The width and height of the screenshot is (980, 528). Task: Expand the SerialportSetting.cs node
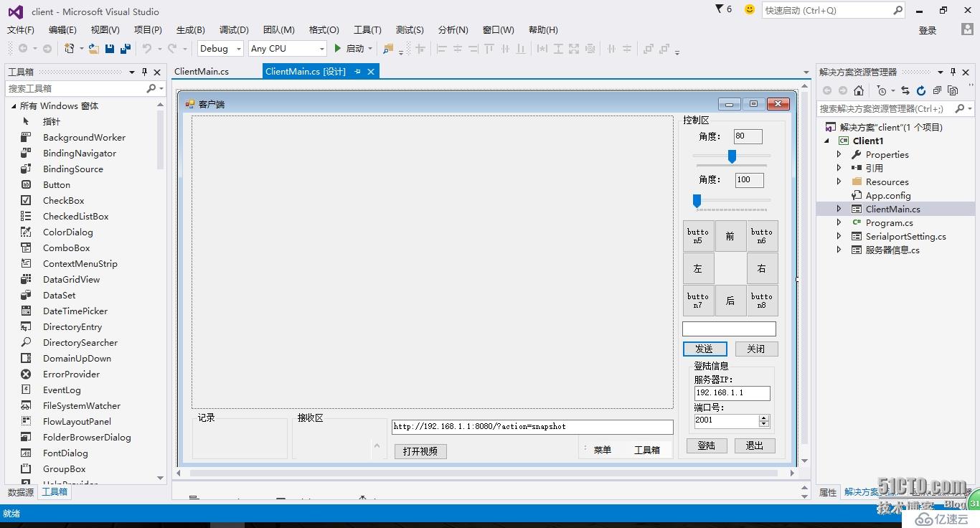tap(839, 236)
